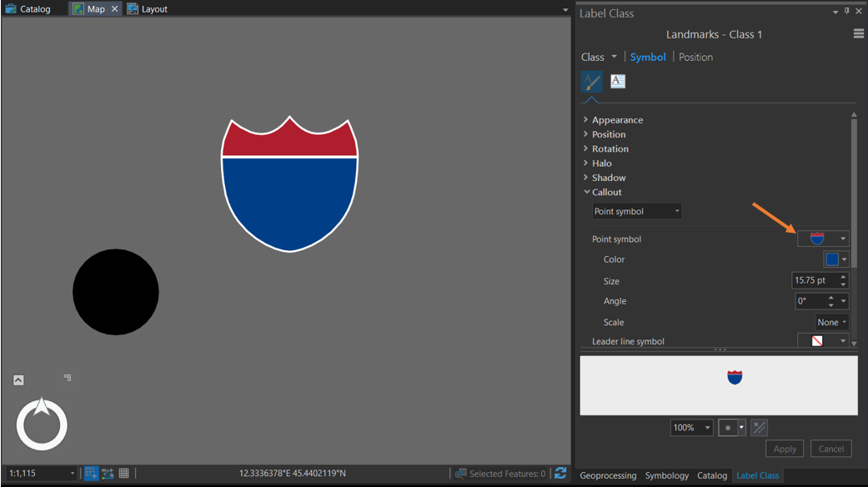
Task: Click the navigator compass control
Action: pyautogui.click(x=42, y=424)
